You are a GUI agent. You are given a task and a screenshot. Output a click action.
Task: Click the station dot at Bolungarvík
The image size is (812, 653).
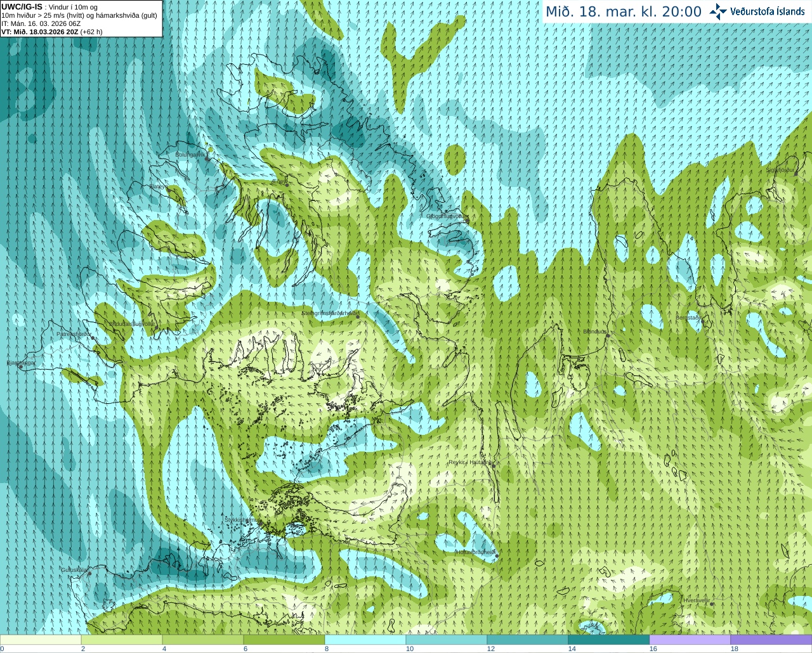click(x=207, y=158)
